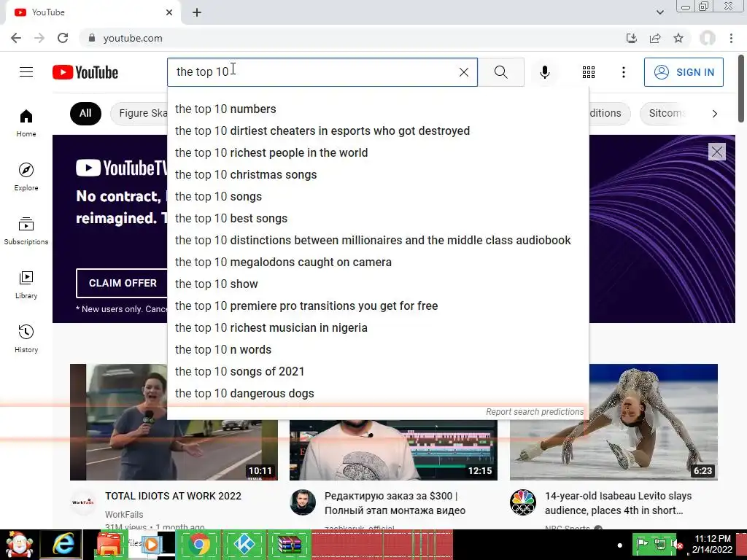The height and width of the screenshot is (560, 747).
Task: Click the browser forward arrow
Action: (x=39, y=38)
